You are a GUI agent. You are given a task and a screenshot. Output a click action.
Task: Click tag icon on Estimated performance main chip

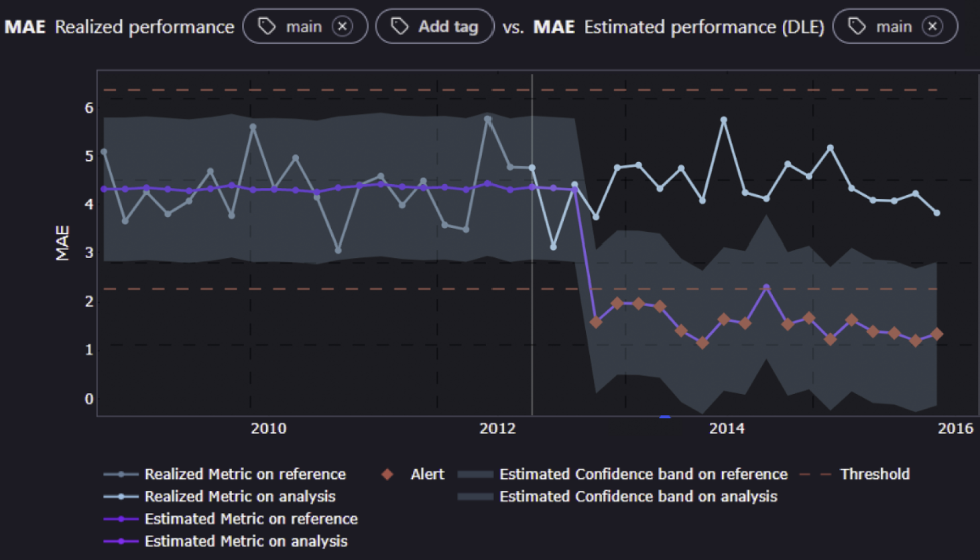tap(857, 27)
